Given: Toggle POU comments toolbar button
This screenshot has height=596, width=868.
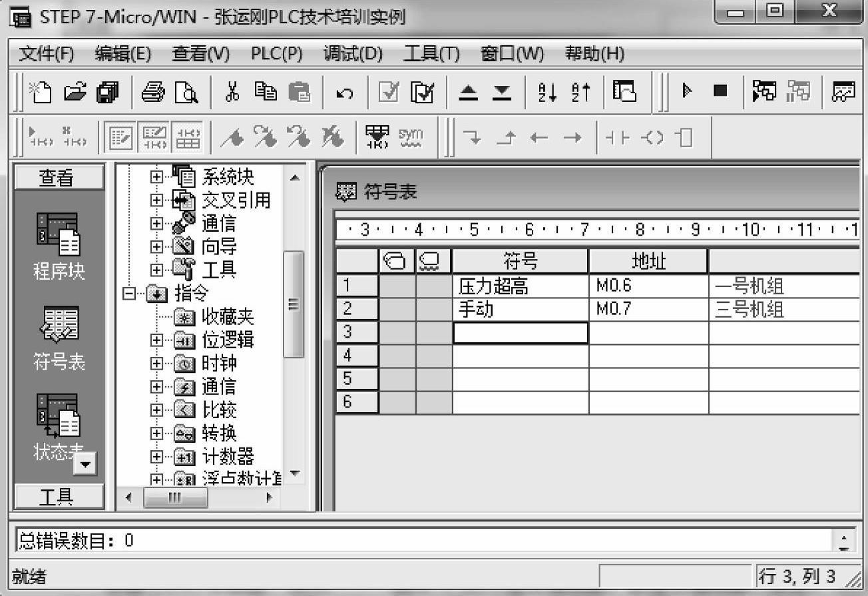Looking at the screenshot, I should (120, 138).
